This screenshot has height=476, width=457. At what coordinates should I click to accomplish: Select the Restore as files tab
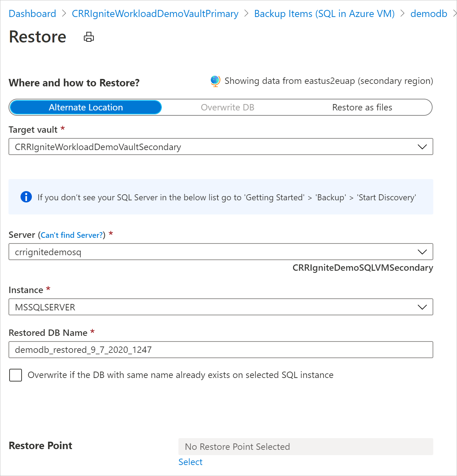tap(362, 107)
